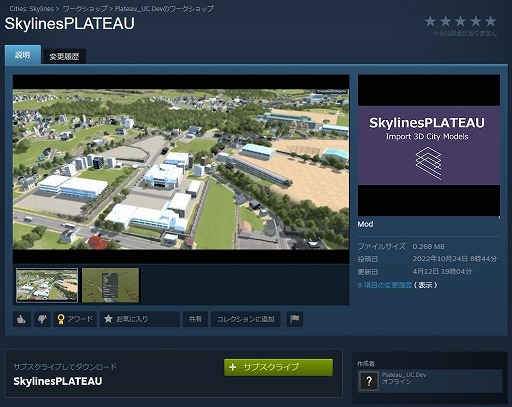This screenshot has height=407, width=512.
Task: Click the 4月12日 19時04分 updated date
Action: [442, 271]
